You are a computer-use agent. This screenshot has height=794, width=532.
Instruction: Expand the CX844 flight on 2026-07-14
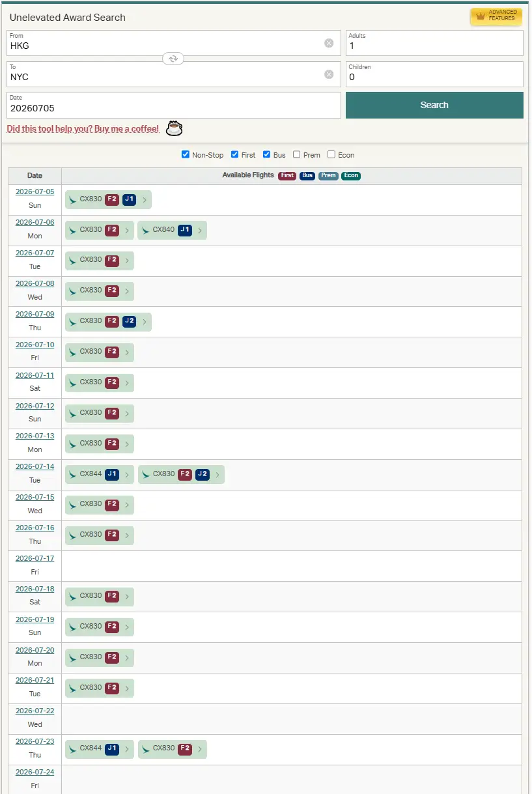coord(126,475)
